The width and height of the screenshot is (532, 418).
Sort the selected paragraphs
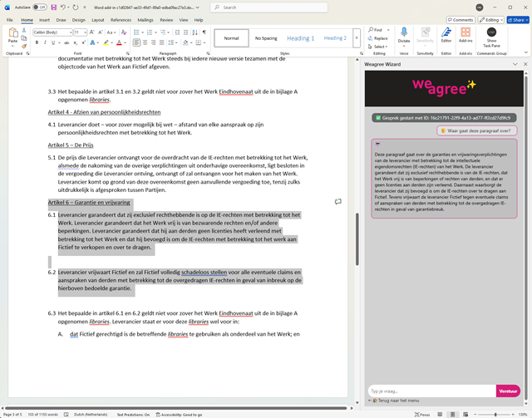pyautogui.click(x=195, y=32)
